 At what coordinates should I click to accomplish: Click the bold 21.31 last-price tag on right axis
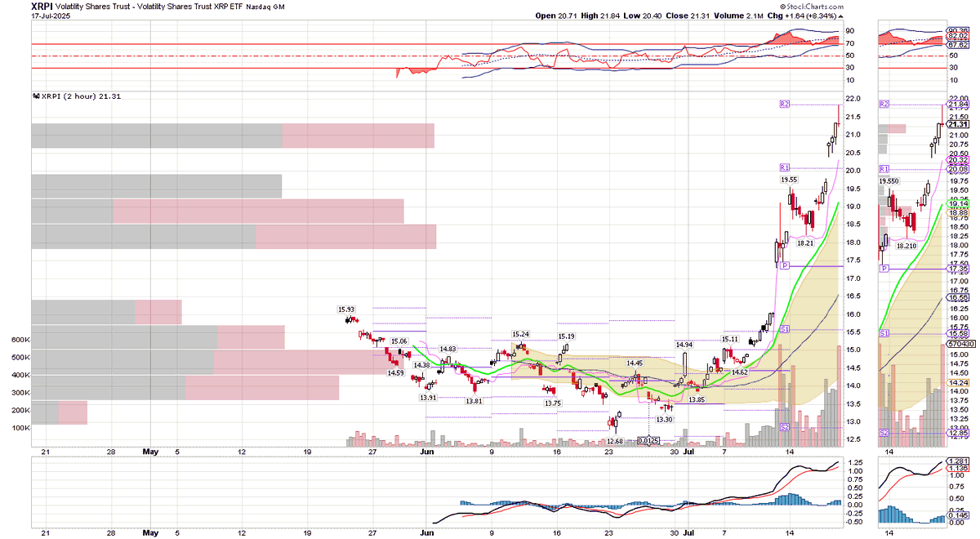tap(957, 124)
